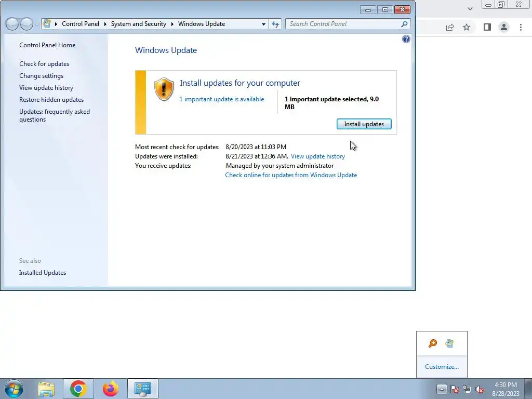
Task: Click the orange magnifier icon in the tray popup
Action: click(433, 343)
